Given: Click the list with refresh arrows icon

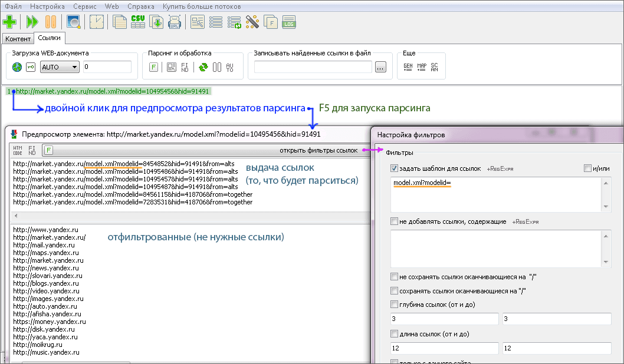Looking at the screenshot, I should point(234,22).
